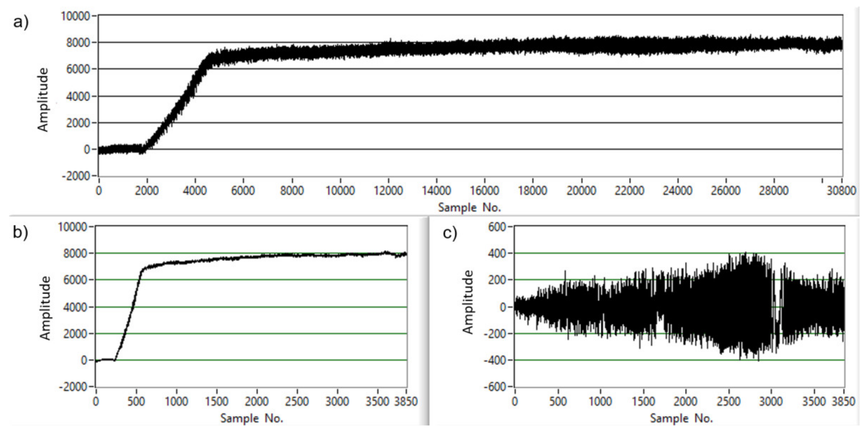Click the Sample No. label under graph c
Image resolution: width=868 pixels, height=432 pixels.
point(681,418)
